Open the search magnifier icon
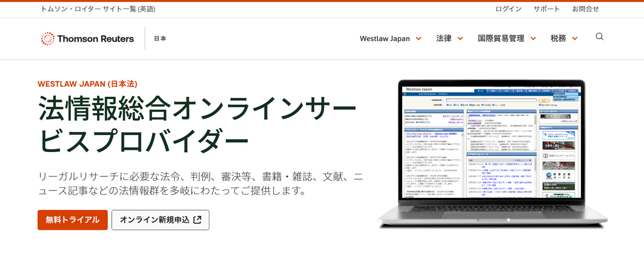 tap(599, 37)
